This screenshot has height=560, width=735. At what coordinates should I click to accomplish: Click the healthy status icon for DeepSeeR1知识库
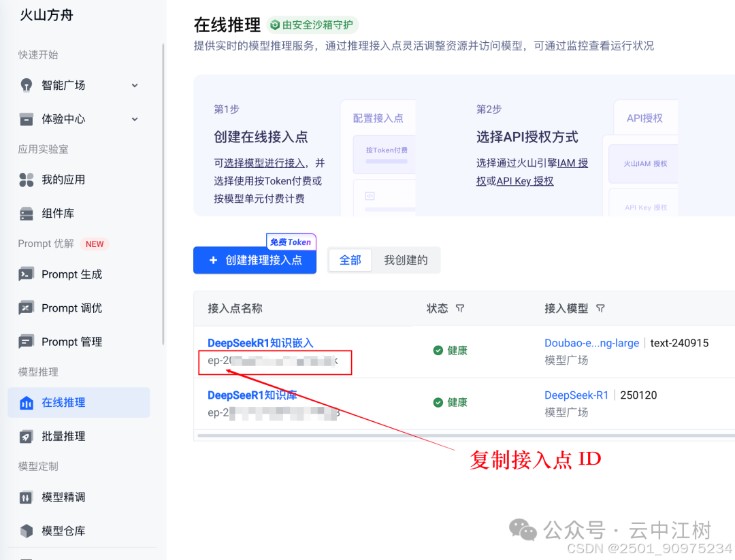pyautogui.click(x=438, y=403)
